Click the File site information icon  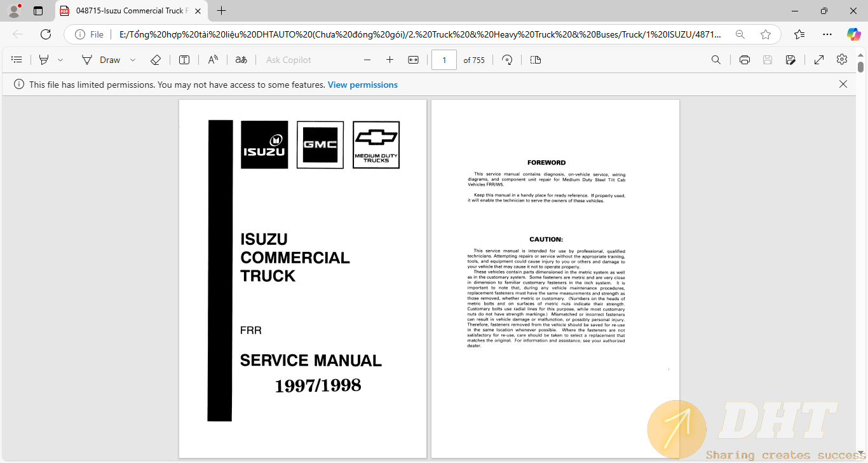tap(89, 34)
